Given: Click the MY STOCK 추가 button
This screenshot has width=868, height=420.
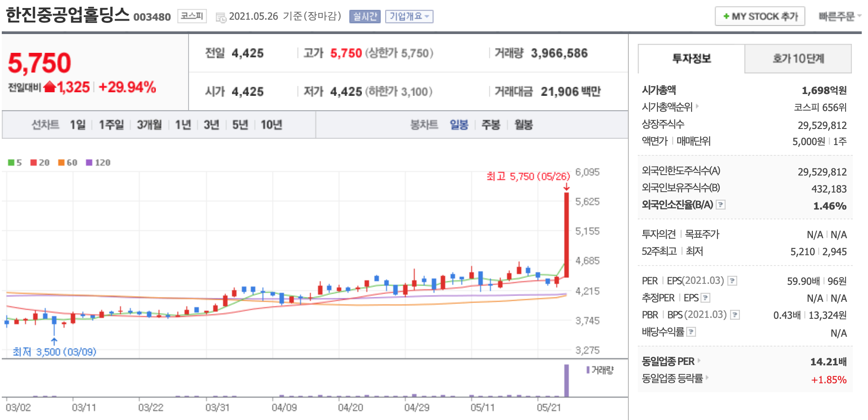Looking at the screenshot, I should (x=760, y=17).
